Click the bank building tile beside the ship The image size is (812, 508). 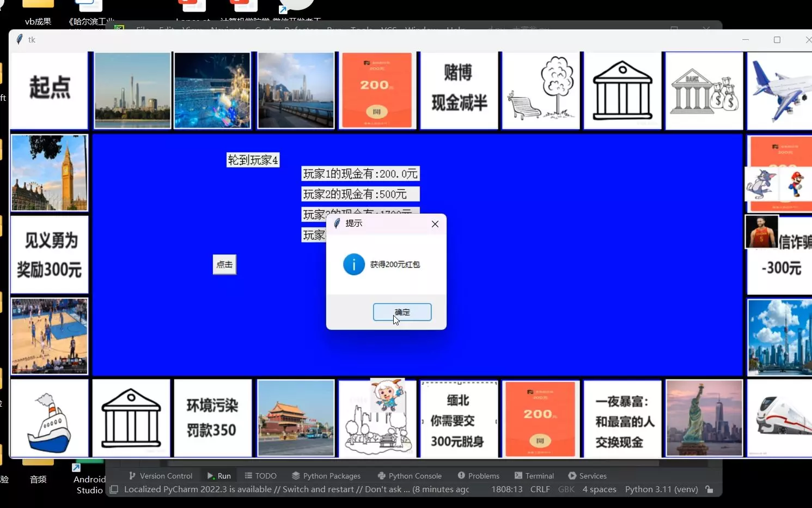click(131, 418)
